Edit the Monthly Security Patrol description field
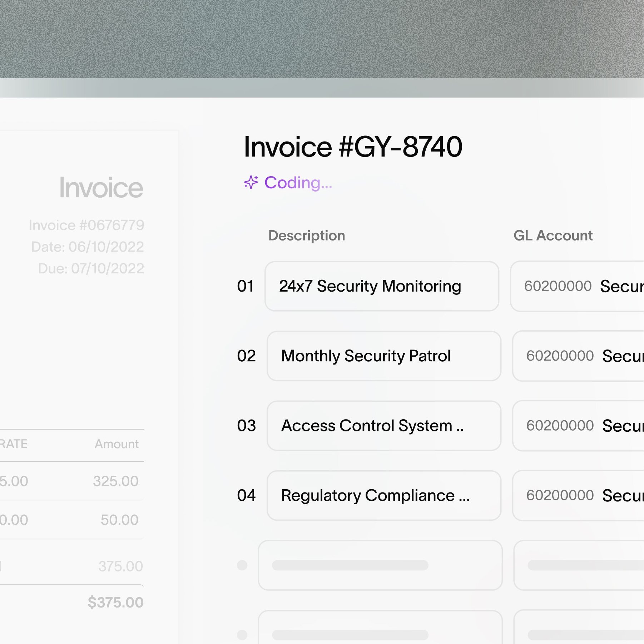The height and width of the screenshot is (644, 644). click(384, 356)
